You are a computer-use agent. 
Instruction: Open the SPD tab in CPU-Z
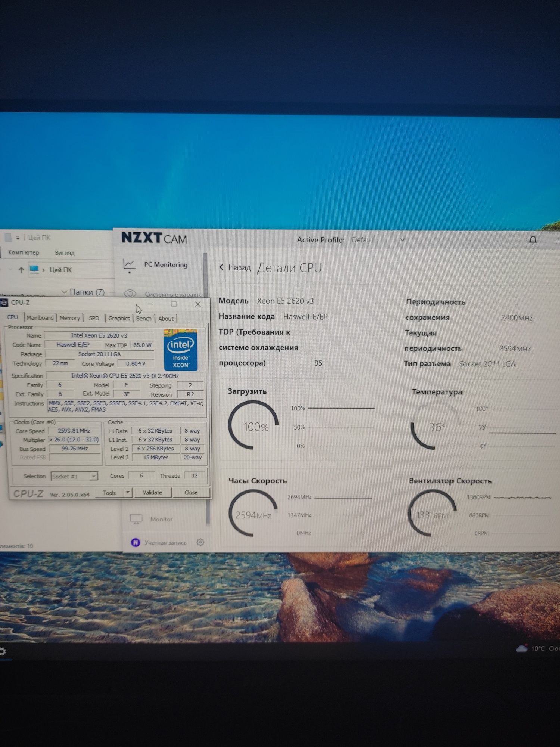(x=94, y=318)
